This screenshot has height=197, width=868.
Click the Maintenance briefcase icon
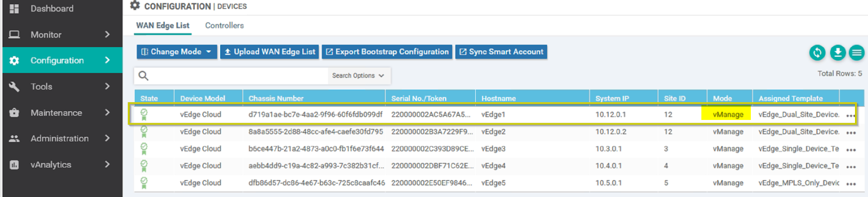tap(15, 112)
